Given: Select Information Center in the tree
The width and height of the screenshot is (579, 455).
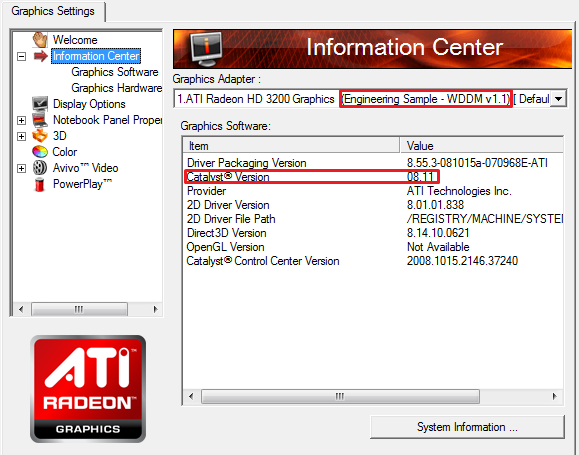Looking at the screenshot, I should coord(96,56).
